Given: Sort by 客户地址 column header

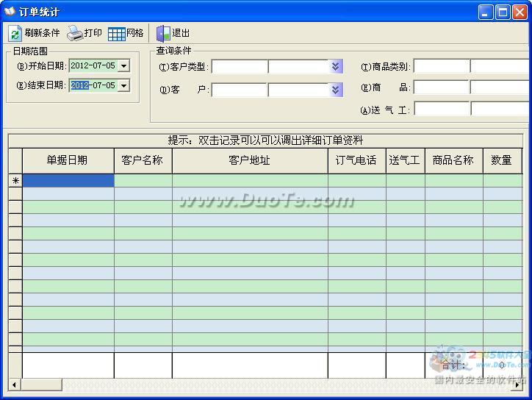Looking at the screenshot, I should point(250,160).
